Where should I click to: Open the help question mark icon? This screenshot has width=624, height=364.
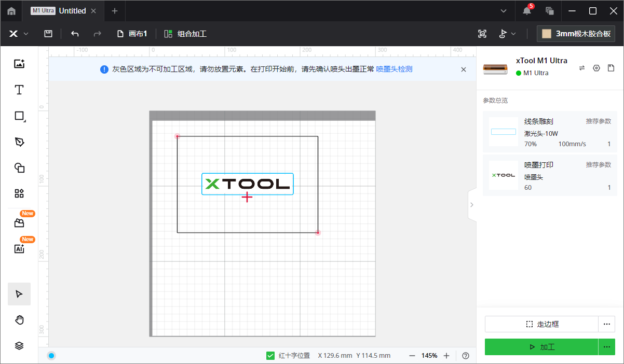pos(466,356)
